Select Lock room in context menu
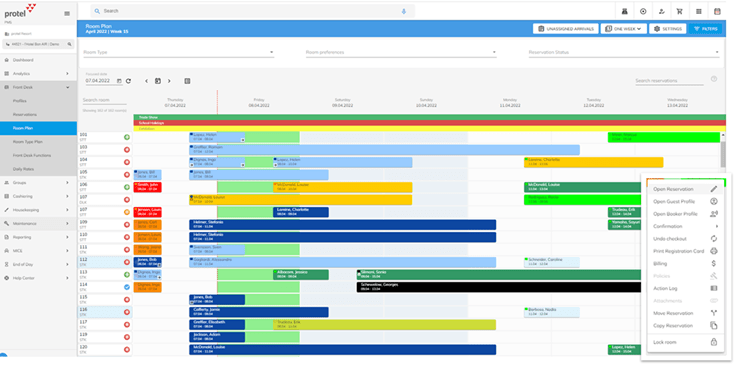This screenshot has height=365, width=735. tap(685, 343)
